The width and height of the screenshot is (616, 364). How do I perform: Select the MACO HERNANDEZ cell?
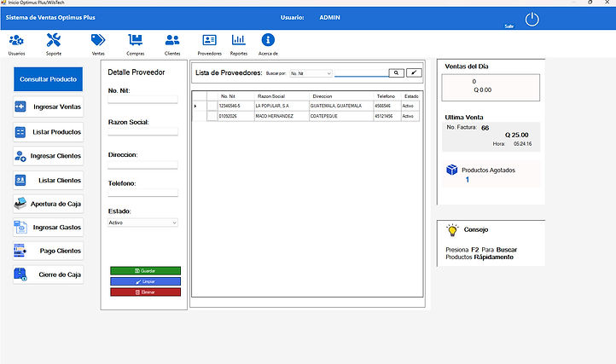tap(282, 116)
